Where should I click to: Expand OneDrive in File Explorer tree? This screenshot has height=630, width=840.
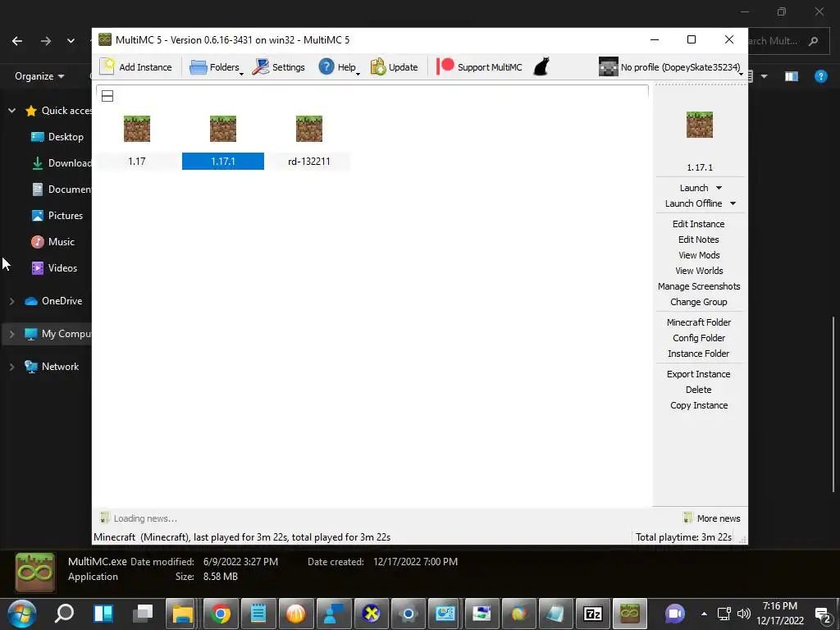pyautogui.click(x=11, y=301)
